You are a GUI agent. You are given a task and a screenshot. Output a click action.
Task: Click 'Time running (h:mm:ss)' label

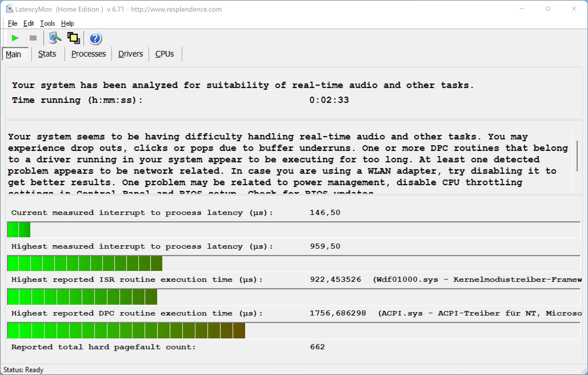point(77,100)
